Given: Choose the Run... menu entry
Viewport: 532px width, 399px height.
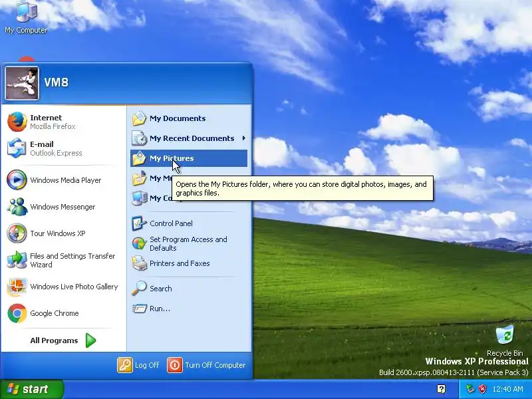Looking at the screenshot, I should click(160, 309).
